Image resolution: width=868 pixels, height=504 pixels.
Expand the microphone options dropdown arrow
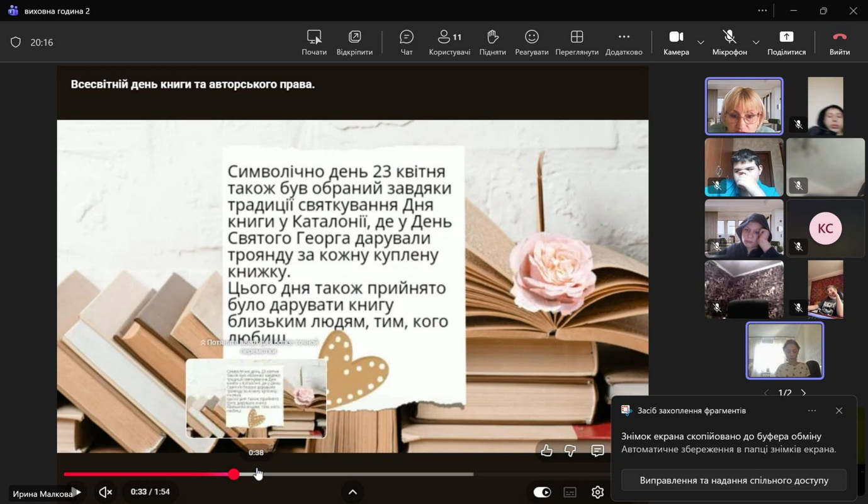(756, 43)
